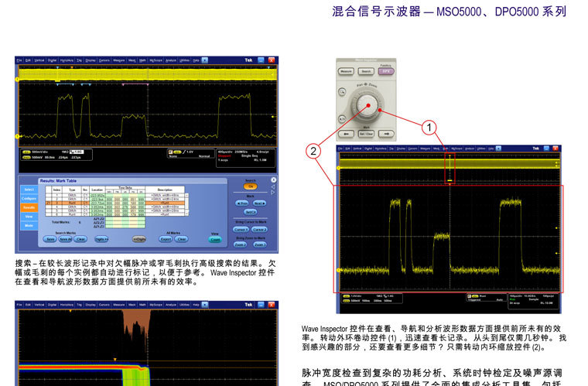The image size is (588, 386).
Task: Select Glitch row 1 in mark table
Action: pyautogui.click(x=115, y=195)
